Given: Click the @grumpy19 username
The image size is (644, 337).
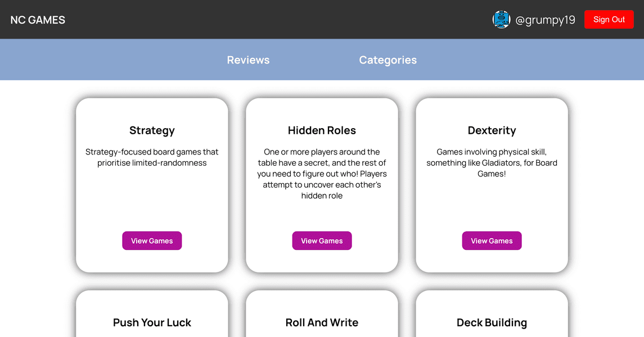Looking at the screenshot, I should point(545,20).
